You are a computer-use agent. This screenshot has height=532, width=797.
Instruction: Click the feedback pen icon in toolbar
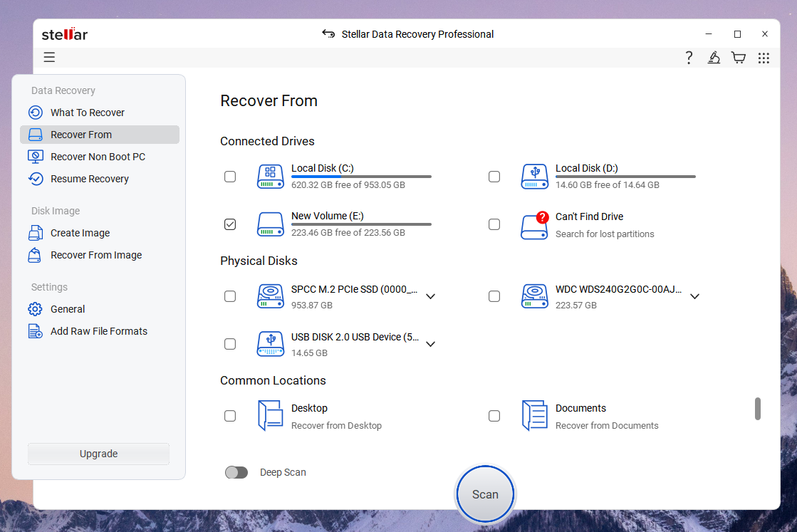point(714,58)
